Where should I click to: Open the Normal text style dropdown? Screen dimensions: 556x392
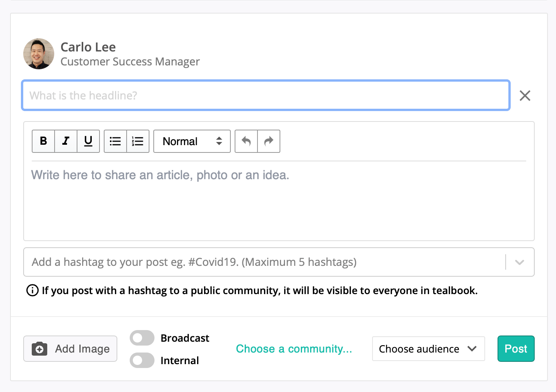(192, 141)
